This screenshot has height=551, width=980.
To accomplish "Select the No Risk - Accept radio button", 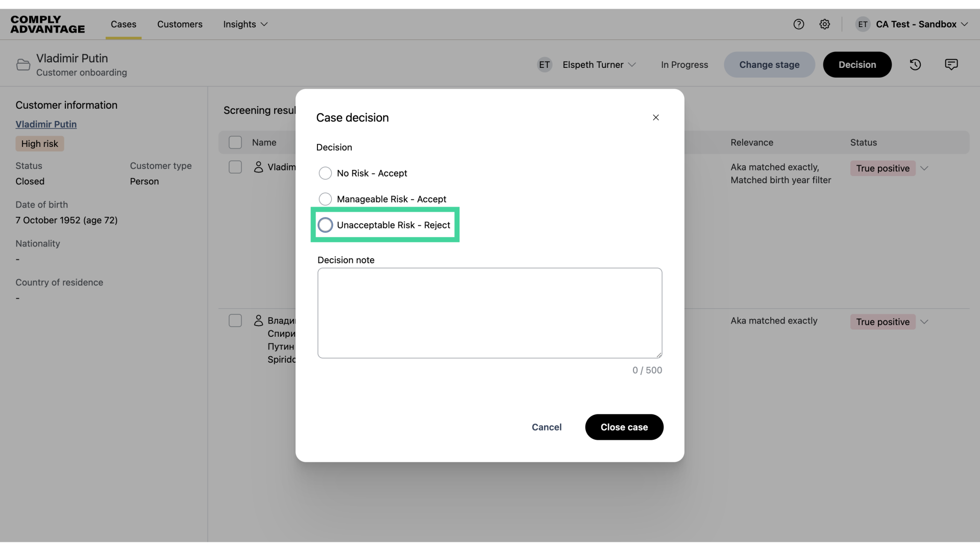I will [325, 173].
